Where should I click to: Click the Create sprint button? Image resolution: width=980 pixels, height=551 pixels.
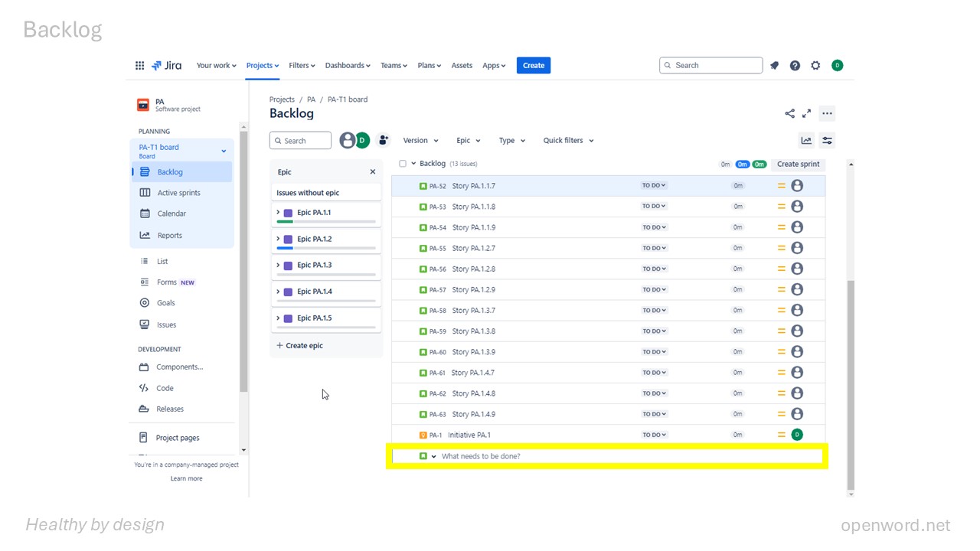[798, 164]
